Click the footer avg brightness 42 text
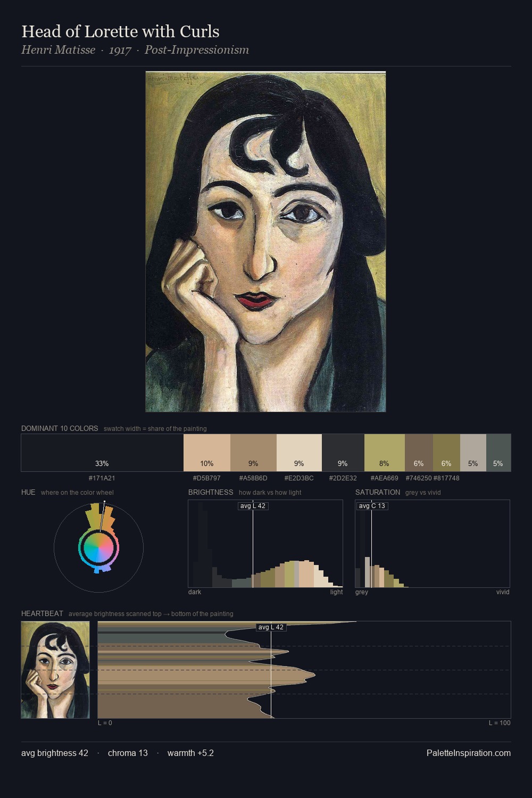The image size is (532, 798). click(55, 753)
